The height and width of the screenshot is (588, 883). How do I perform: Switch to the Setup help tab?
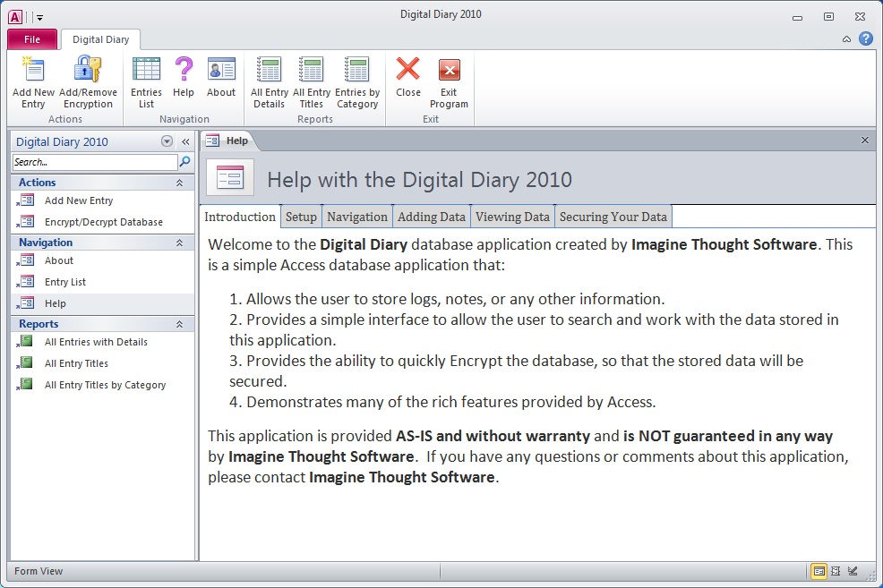coord(301,217)
